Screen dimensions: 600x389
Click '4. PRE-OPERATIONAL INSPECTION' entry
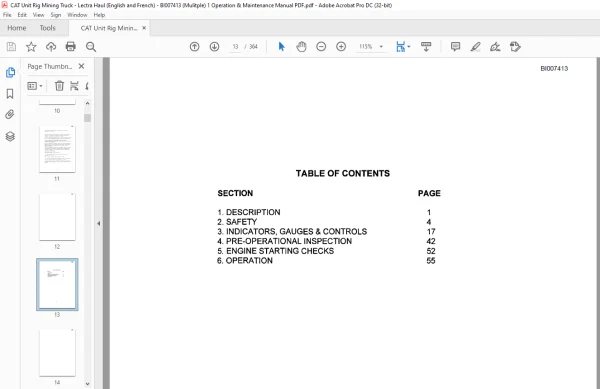click(284, 241)
